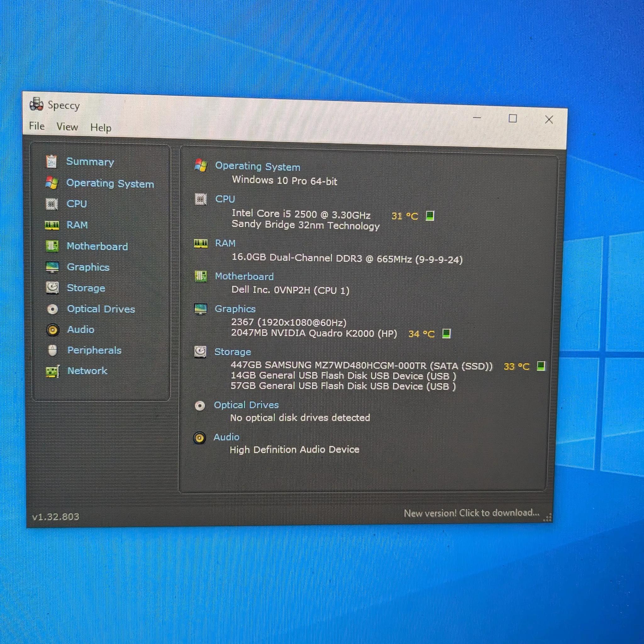Click the '16.0GB Dual-Channel DDR3' RAM line
The height and width of the screenshot is (644, 644).
(347, 259)
